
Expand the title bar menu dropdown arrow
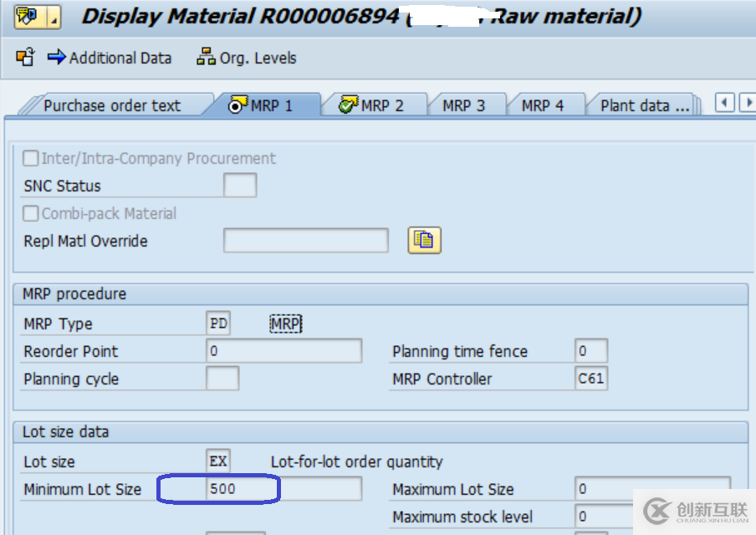click(54, 17)
